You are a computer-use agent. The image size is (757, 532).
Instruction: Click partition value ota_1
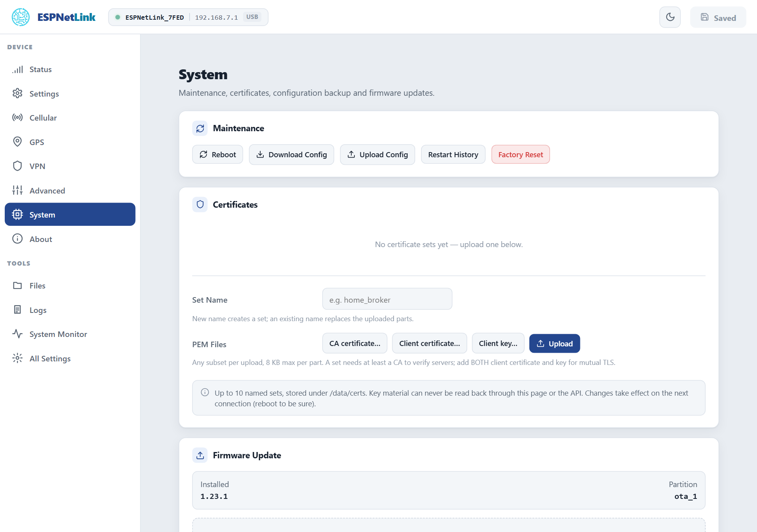[686, 497]
